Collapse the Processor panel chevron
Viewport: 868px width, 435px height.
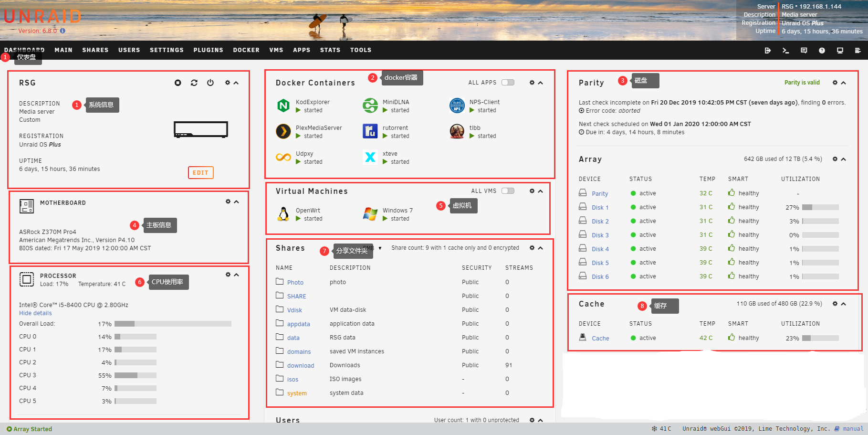(236, 275)
